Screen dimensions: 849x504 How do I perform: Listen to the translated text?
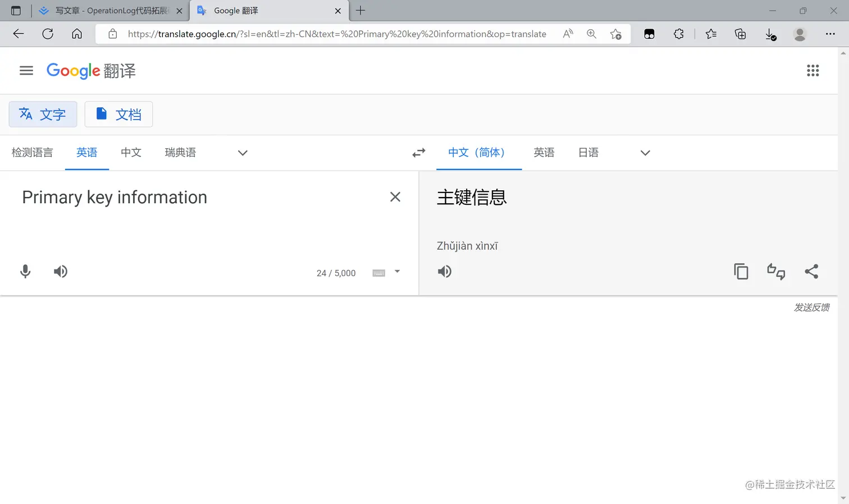pos(445,272)
